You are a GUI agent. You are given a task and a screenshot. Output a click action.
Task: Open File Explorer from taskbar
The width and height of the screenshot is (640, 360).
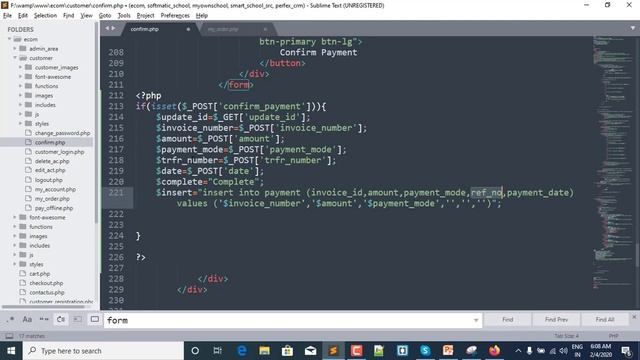264,351
